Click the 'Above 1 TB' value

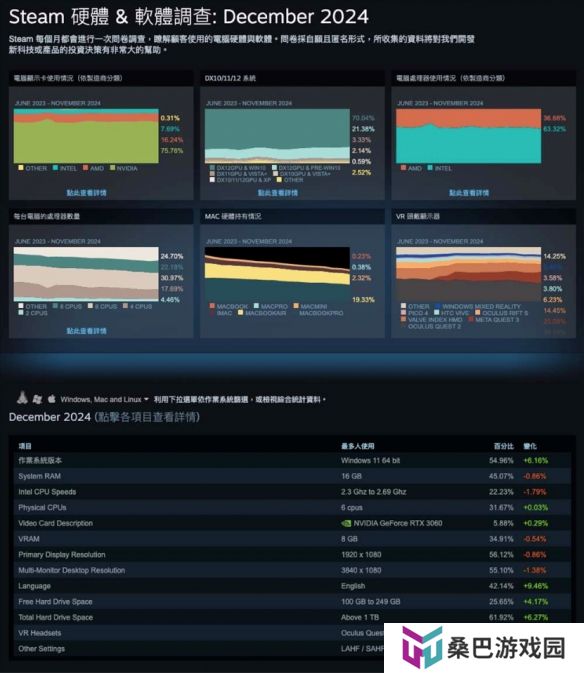coord(360,617)
